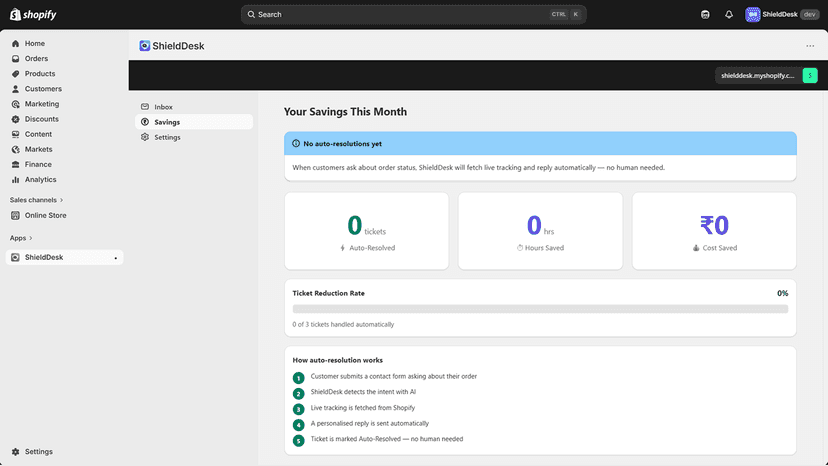828x466 pixels.
Task: Open the Home icon in sidebar
Action: [15, 43]
